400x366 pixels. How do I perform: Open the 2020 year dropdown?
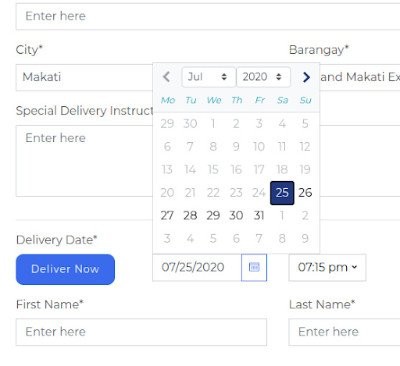pyautogui.click(x=263, y=77)
